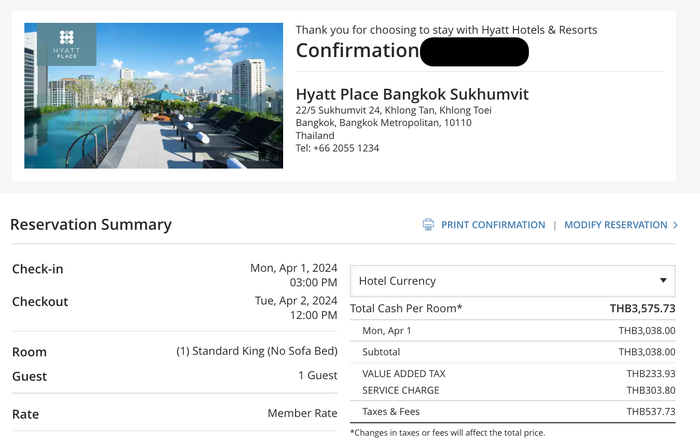Viewport: 700px width, 444px height.
Task: Click the Reservation Summary heading
Action: coord(91,224)
